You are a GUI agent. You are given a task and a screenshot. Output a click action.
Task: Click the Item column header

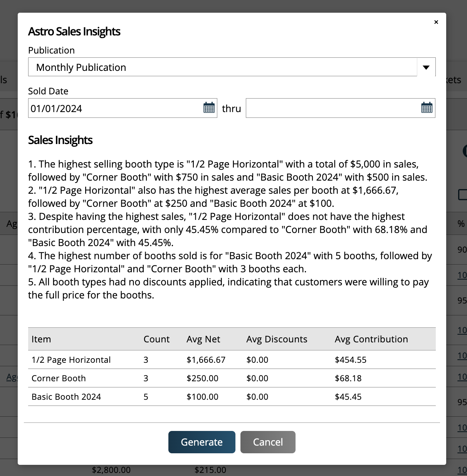pyautogui.click(x=41, y=339)
